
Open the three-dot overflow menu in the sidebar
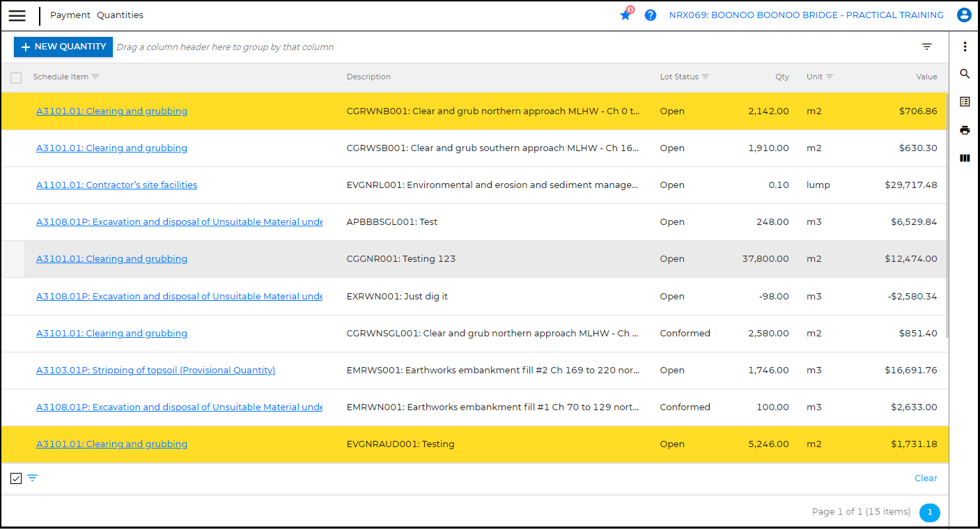point(965,46)
